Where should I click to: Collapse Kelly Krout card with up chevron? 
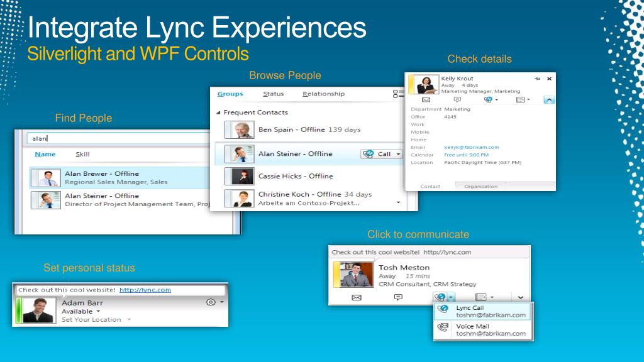(x=549, y=100)
